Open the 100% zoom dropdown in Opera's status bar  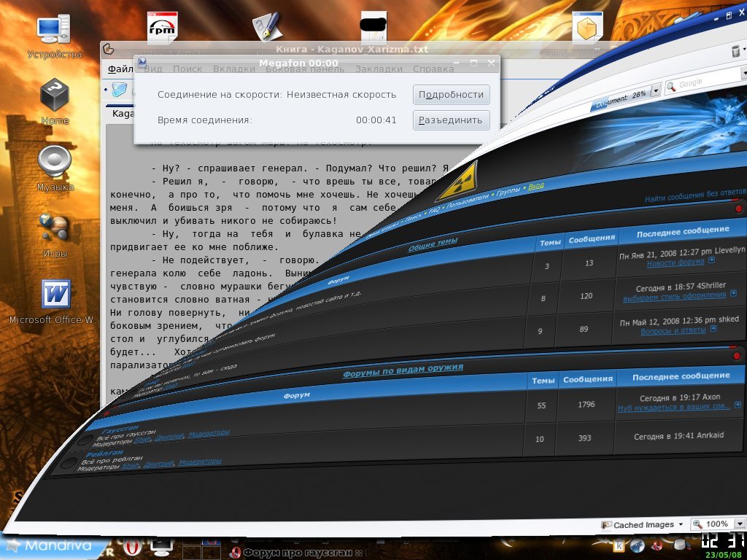point(740,524)
